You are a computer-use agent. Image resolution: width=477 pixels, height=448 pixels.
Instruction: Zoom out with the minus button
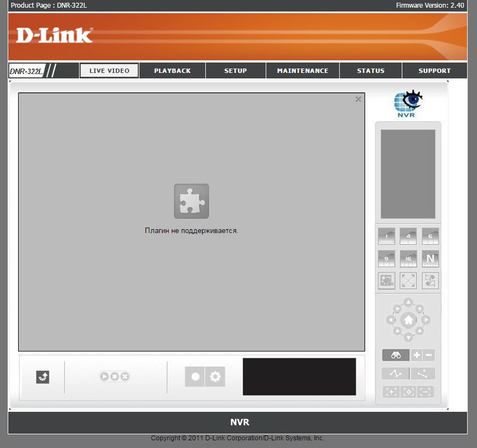(x=429, y=355)
